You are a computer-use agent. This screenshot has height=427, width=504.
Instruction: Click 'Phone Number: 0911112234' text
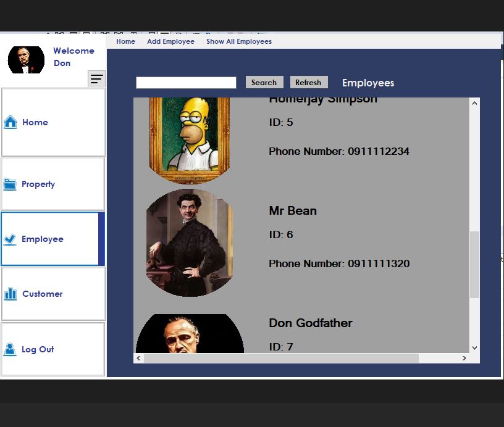click(x=339, y=151)
